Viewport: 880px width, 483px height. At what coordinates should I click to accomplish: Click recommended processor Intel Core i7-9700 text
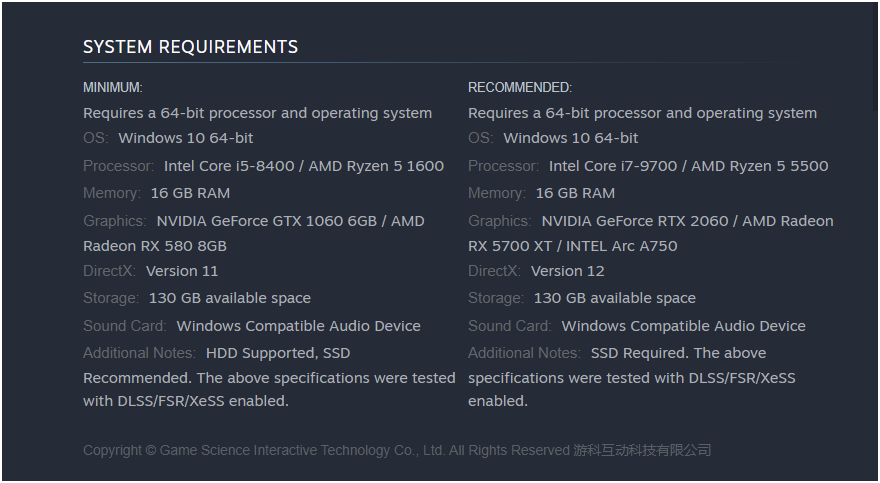coord(613,166)
